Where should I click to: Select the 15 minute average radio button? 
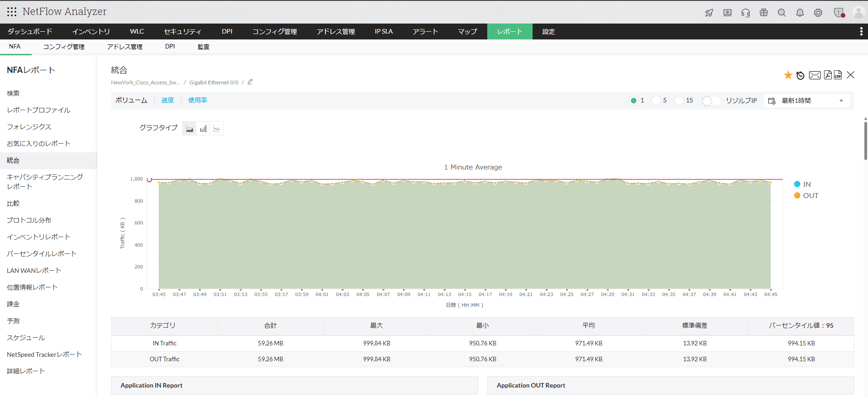[x=679, y=101]
